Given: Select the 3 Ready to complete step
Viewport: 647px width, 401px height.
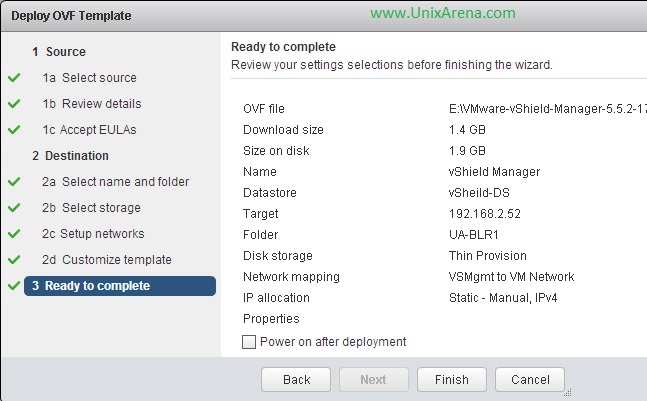Looking at the screenshot, I should pyautogui.click(x=120, y=286).
